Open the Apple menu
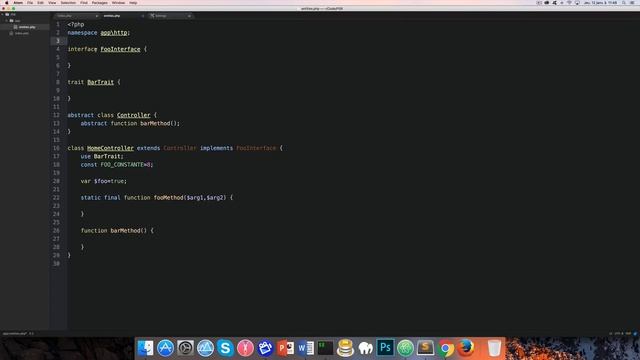 [x=7, y=3]
